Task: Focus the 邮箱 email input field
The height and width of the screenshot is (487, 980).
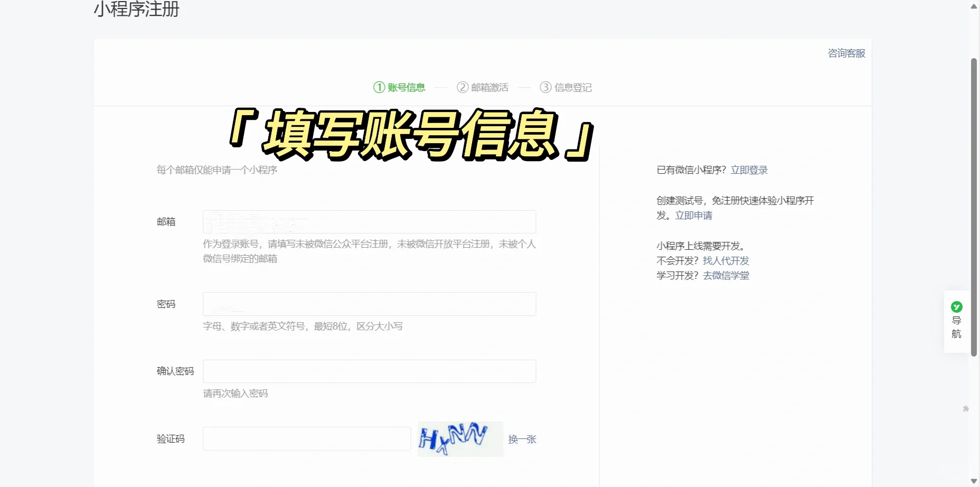Action: [369, 222]
